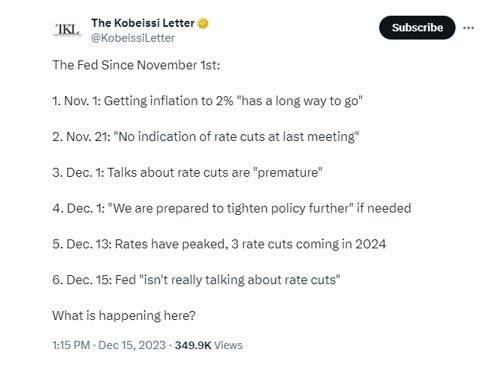Viewport: 484px width, 373px height.
Task: Open The Kobeissi Letter display name
Action: pos(143,23)
